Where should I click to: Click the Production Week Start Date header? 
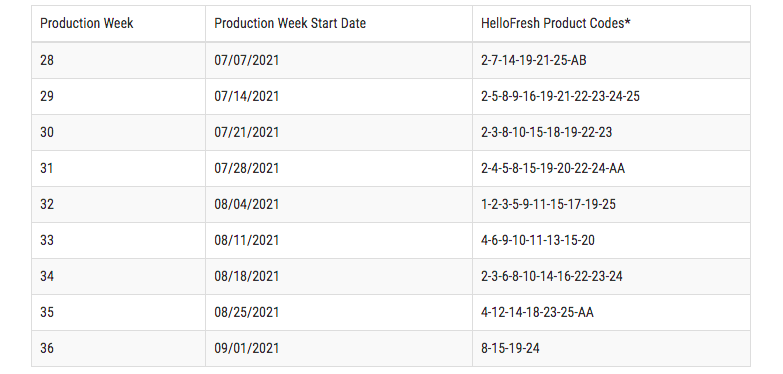[290, 23]
